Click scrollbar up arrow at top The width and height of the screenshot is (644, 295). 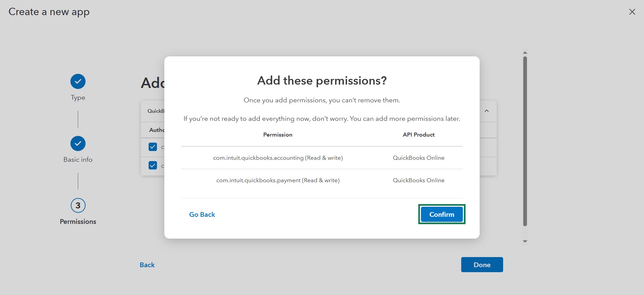(x=525, y=53)
